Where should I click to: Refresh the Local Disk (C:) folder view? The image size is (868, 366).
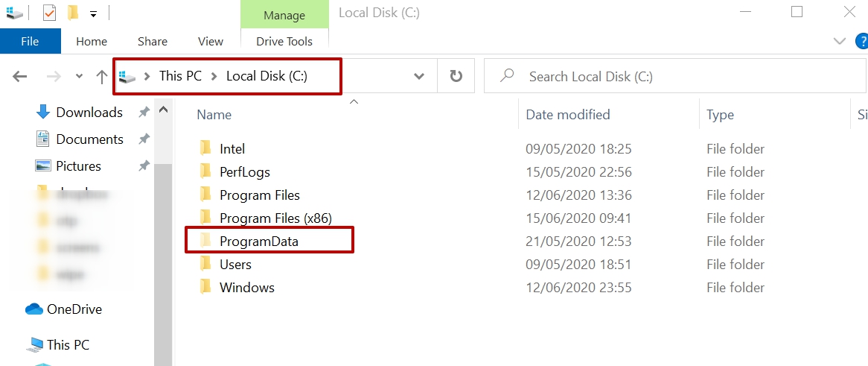(456, 76)
